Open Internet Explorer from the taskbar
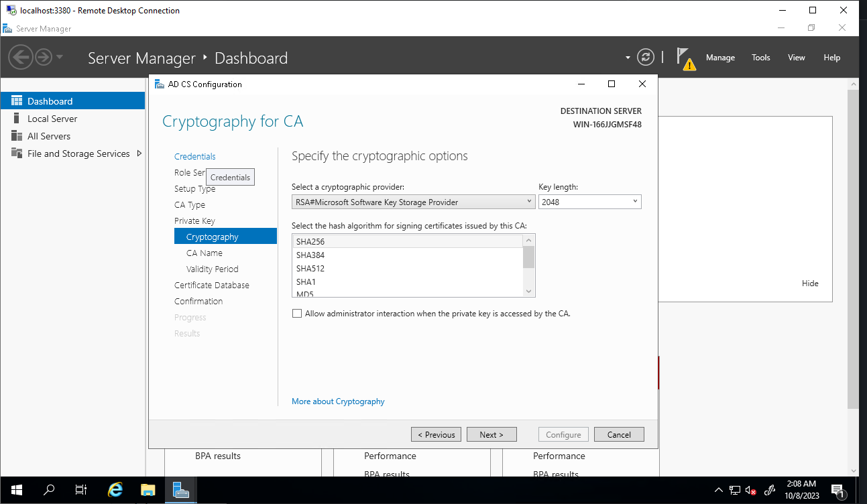 click(x=115, y=490)
